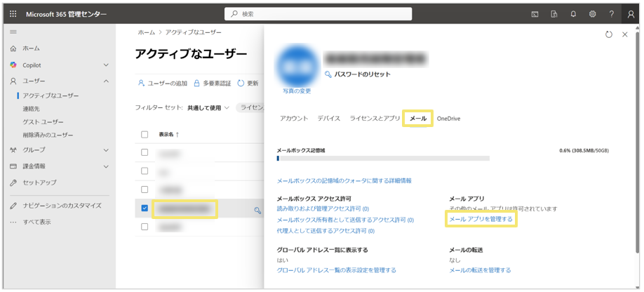
Task: Click the key icon beside the selected user
Action: (x=257, y=211)
